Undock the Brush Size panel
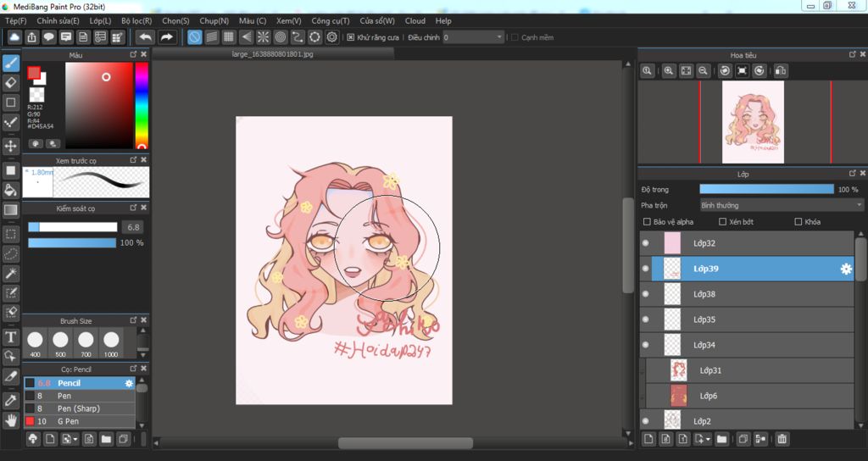Screen dimensions: 868x461 (x=133, y=319)
